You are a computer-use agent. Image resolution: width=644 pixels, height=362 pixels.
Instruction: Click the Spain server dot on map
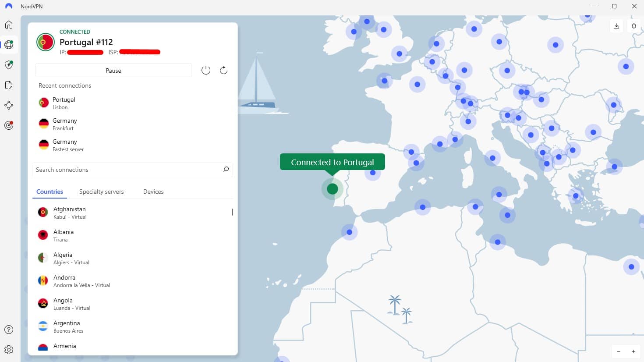pos(373,173)
